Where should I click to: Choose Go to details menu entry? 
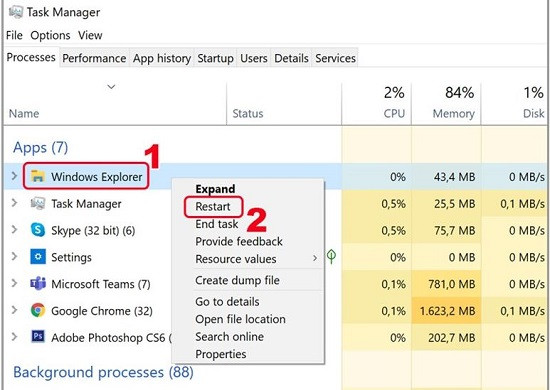point(227,302)
